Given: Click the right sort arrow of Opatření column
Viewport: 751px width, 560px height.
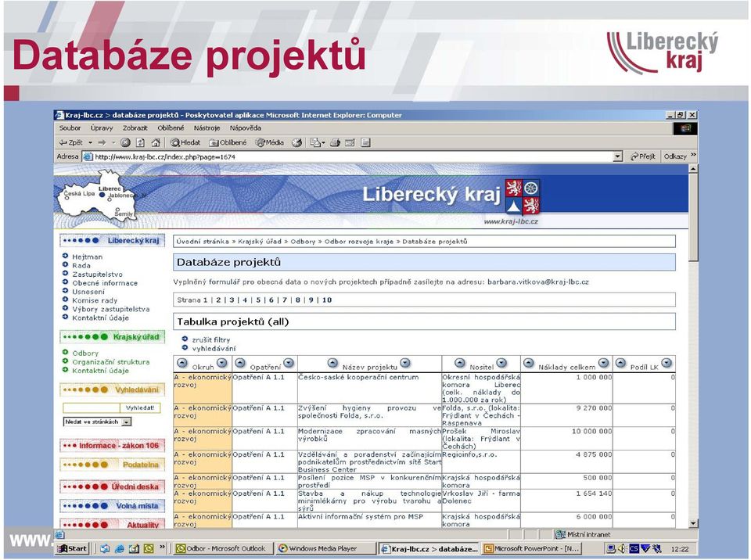Looking at the screenshot, I should pos(289,363).
